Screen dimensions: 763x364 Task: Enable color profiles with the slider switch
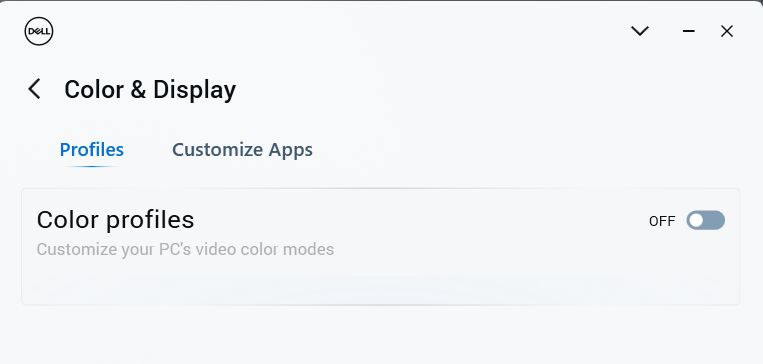[706, 220]
